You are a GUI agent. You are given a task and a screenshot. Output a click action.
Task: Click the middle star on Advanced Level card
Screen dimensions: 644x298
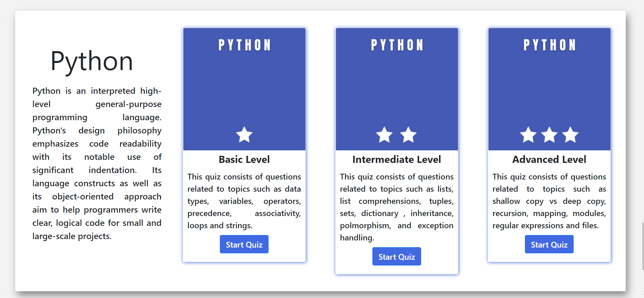[x=549, y=134]
